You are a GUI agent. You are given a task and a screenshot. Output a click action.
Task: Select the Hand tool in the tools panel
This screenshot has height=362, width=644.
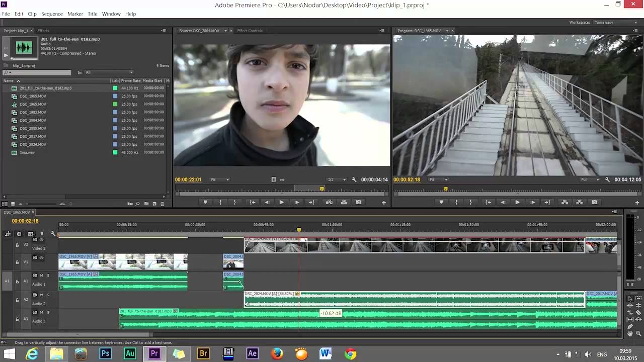(x=630, y=333)
